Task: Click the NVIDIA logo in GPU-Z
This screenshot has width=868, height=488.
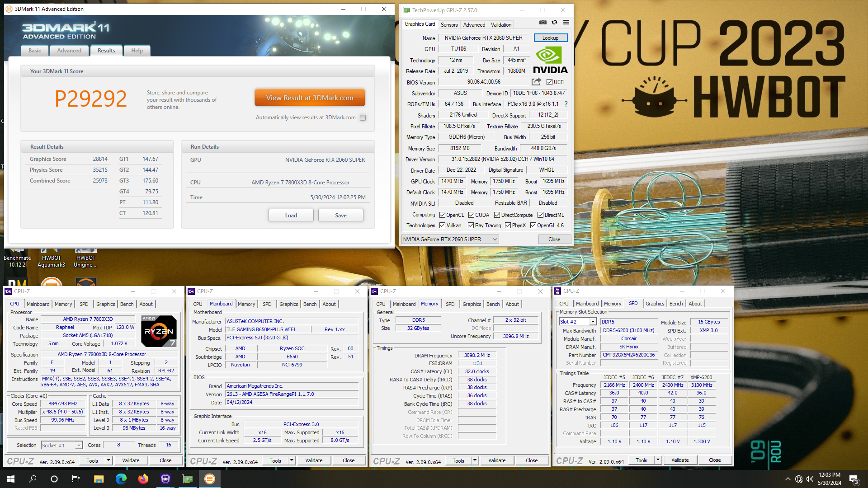Action: (x=550, y=60)
